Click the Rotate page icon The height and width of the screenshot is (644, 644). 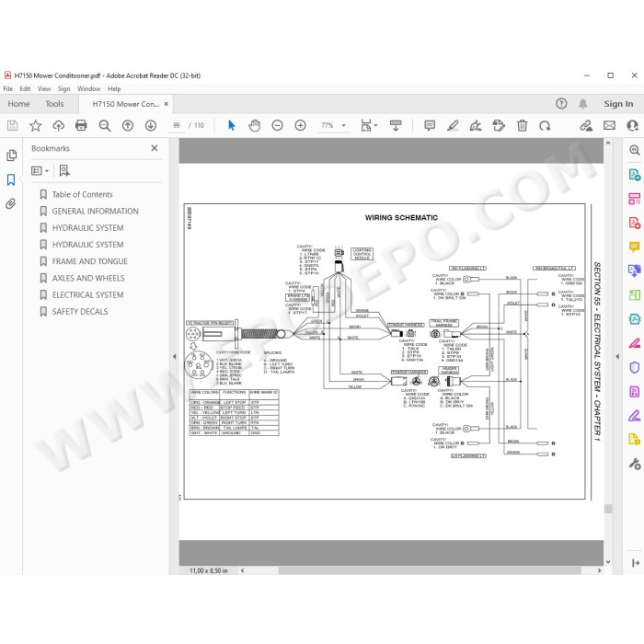coord(545,125)
